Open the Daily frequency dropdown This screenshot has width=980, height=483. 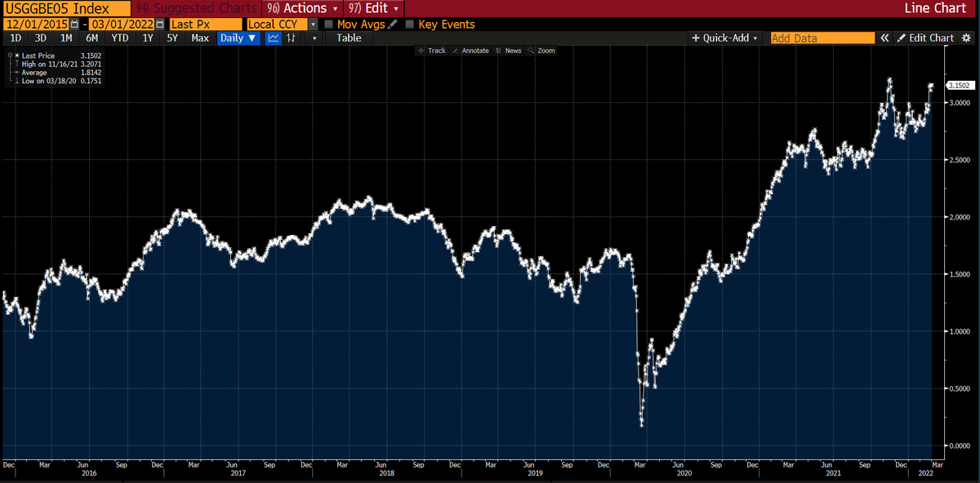pyautogui.click(x=238, y=38)
